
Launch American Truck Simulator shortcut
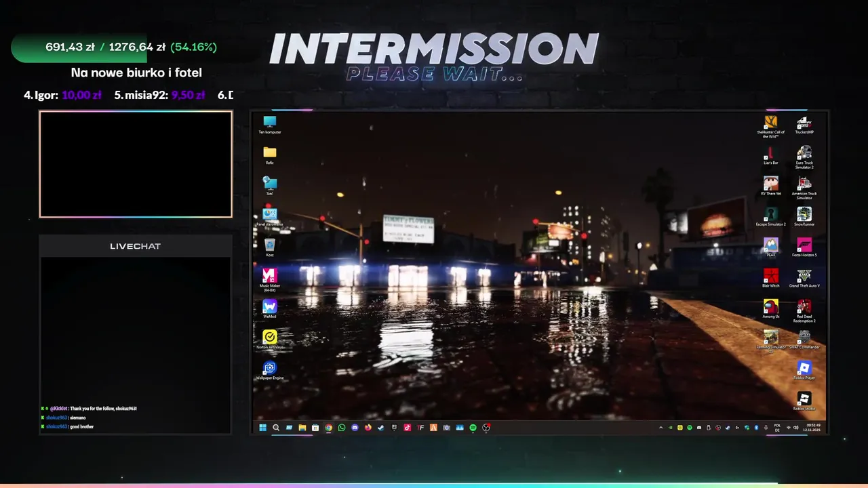804,188
